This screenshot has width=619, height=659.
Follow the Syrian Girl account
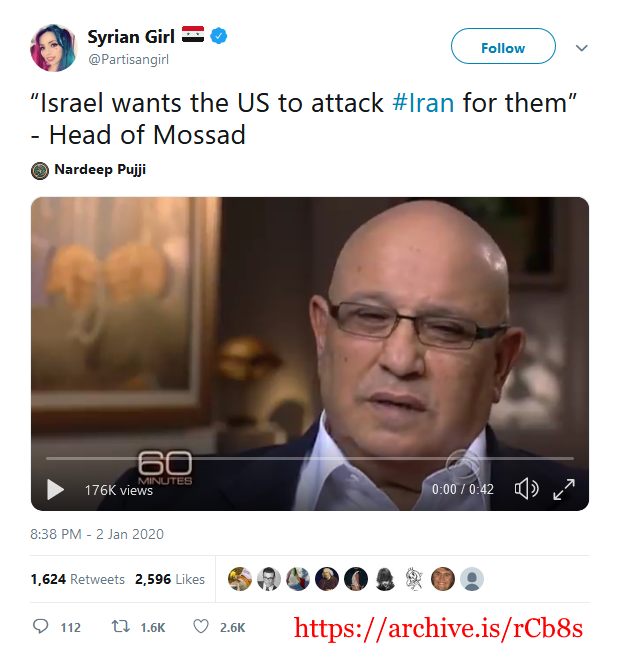point(503,46)
